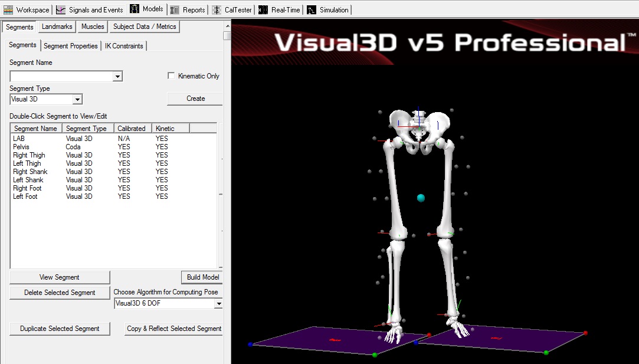The image size is (639, 364).
Task: Click the N/A calibrated cell for LAB
Action: (124, 139)
